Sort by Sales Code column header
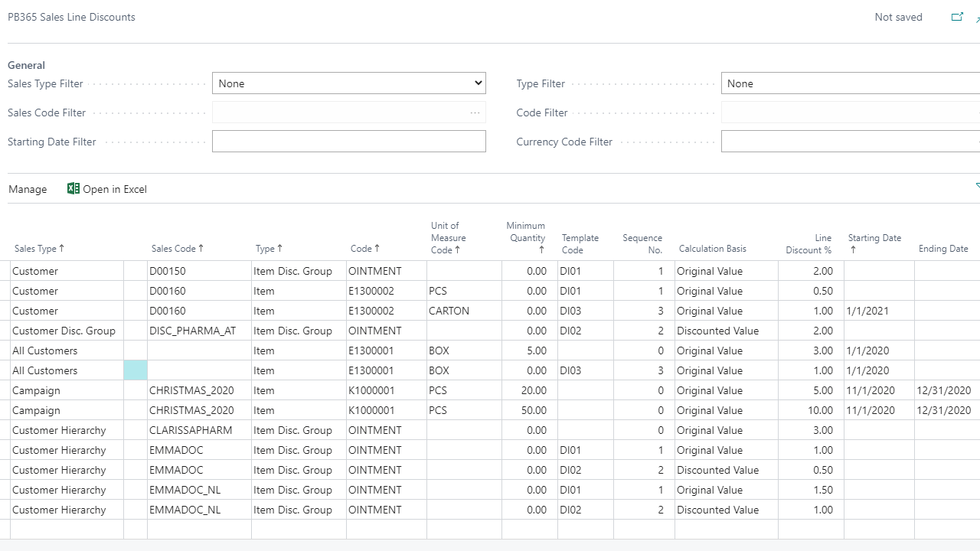 coord(178,249)
